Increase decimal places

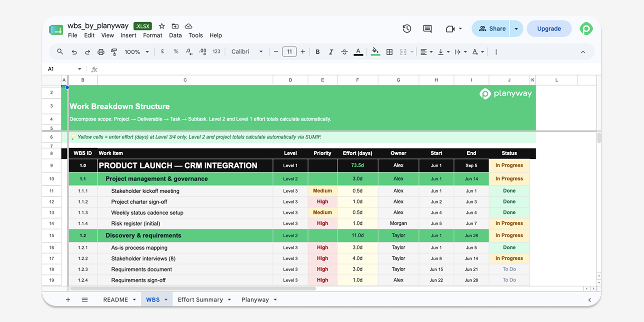click(202, 52)
